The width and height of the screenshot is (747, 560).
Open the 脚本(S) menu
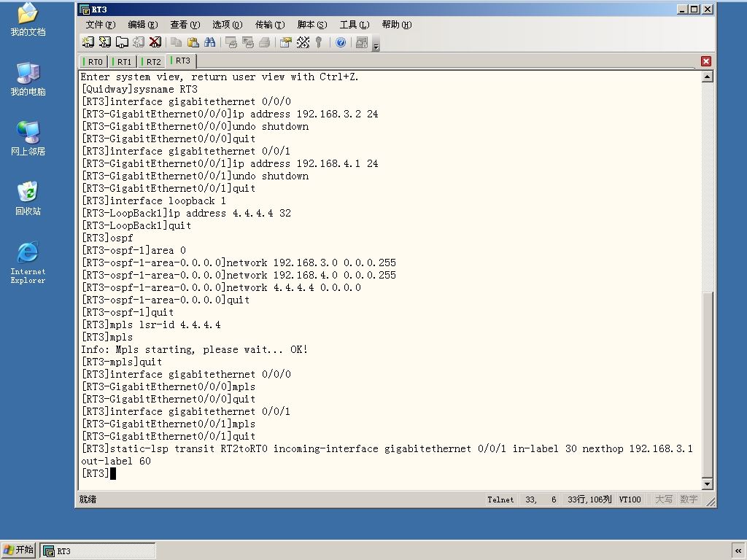pos(312,25)
